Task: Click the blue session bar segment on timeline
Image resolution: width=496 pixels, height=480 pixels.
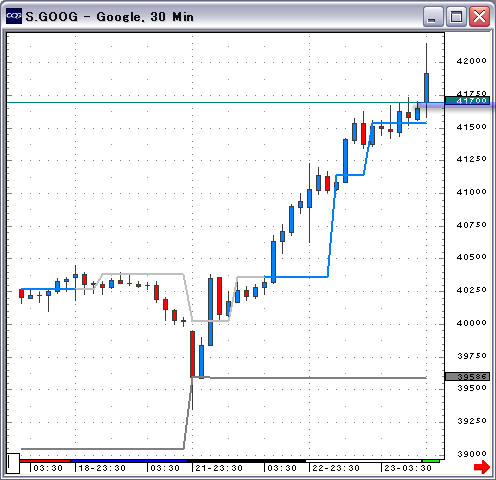Action: (129, 461)
